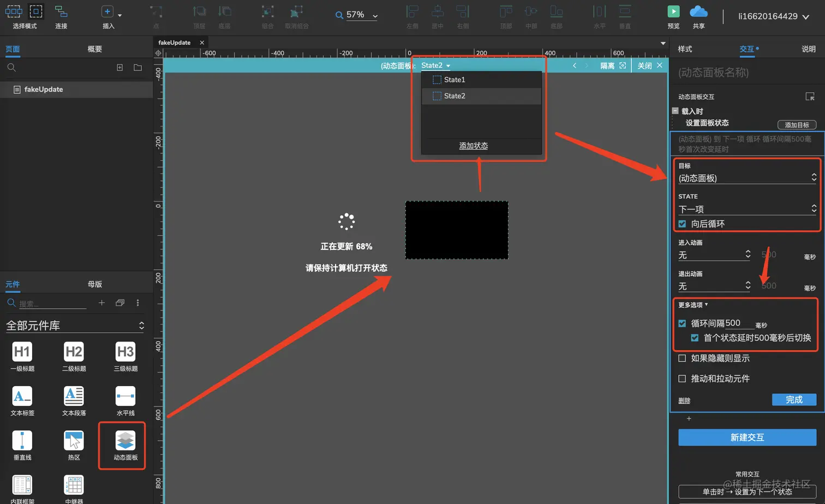Click the 添加状态 link
Screen dimensions: 825x504
click(x=474, y=146)
